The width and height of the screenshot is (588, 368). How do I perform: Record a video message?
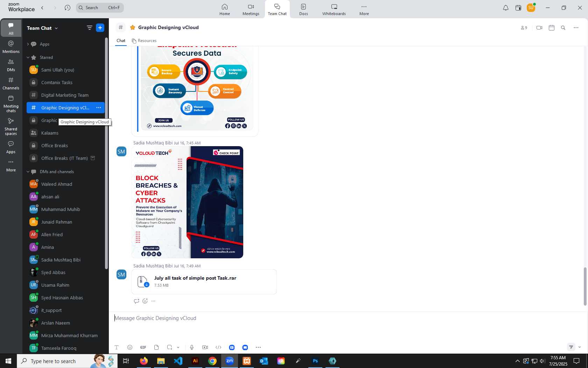(x=205, y=347)
